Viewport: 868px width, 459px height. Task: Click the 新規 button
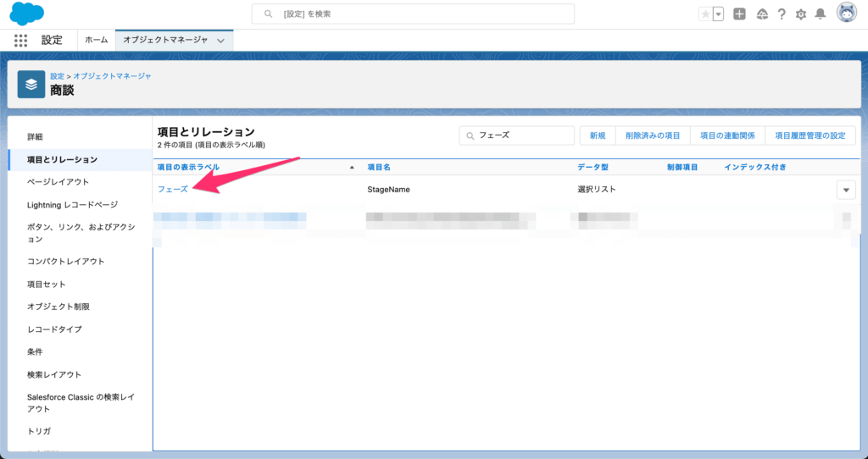coord(598,135)
